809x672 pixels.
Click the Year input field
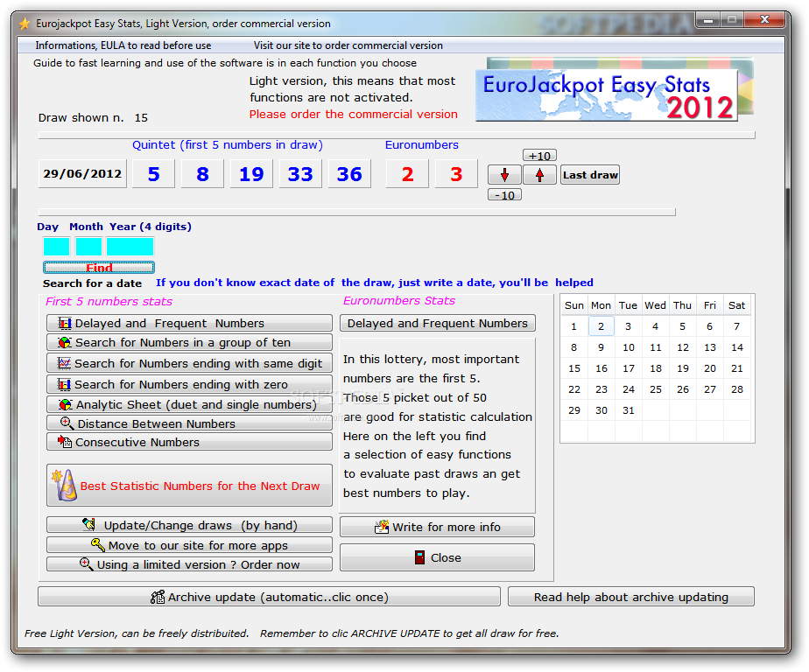coord(130,247)
